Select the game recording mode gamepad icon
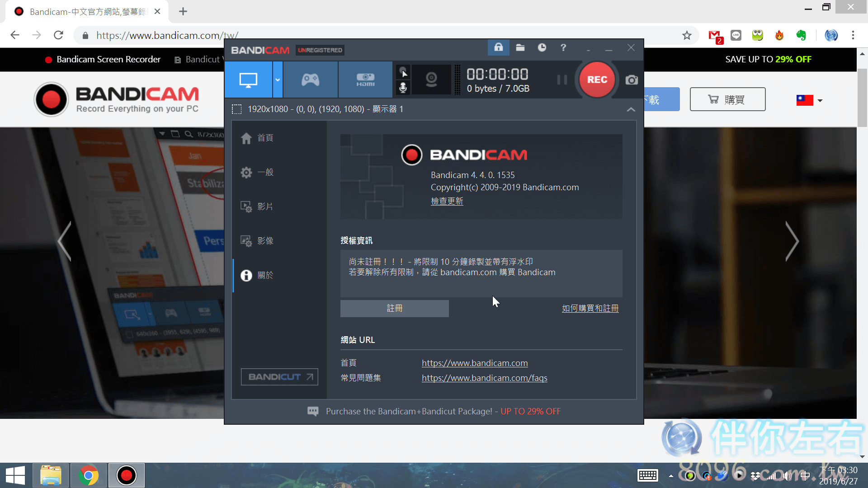The width and height of the screenshot is (868, 488). [x=311, y=80]
